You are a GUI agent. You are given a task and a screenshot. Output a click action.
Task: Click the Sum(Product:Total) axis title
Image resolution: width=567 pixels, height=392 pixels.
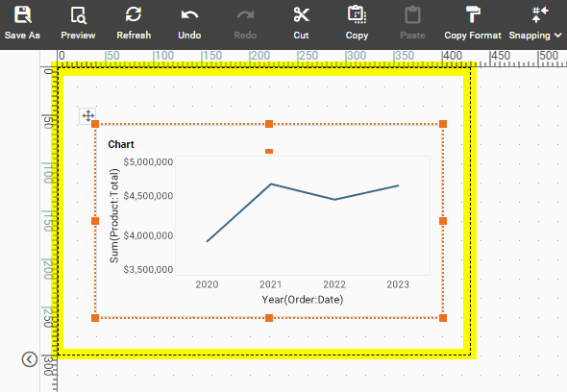coord(114,215)
